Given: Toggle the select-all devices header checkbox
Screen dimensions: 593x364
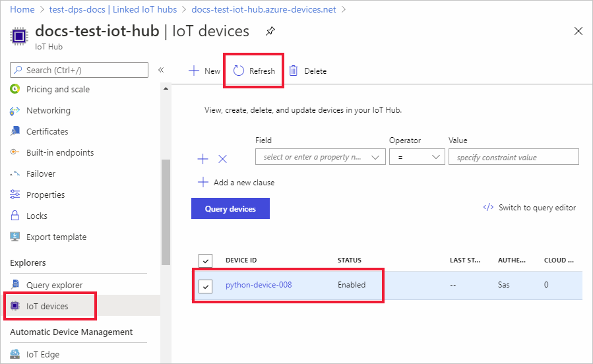Looking at the screenshot, I should click(x=206, y=260).
